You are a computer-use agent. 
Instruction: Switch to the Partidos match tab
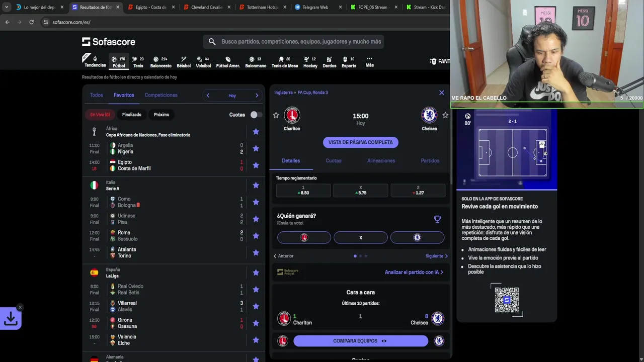pos(430,161)
